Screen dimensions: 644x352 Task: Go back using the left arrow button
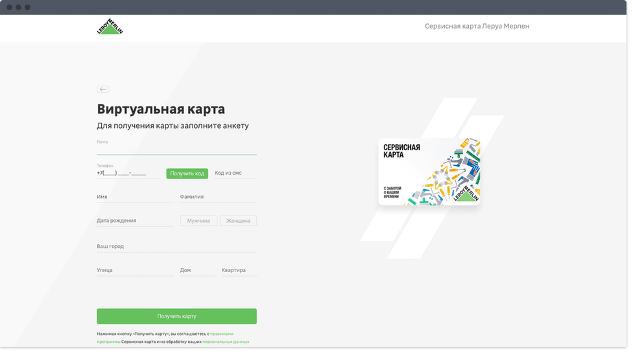coord(102,89)
